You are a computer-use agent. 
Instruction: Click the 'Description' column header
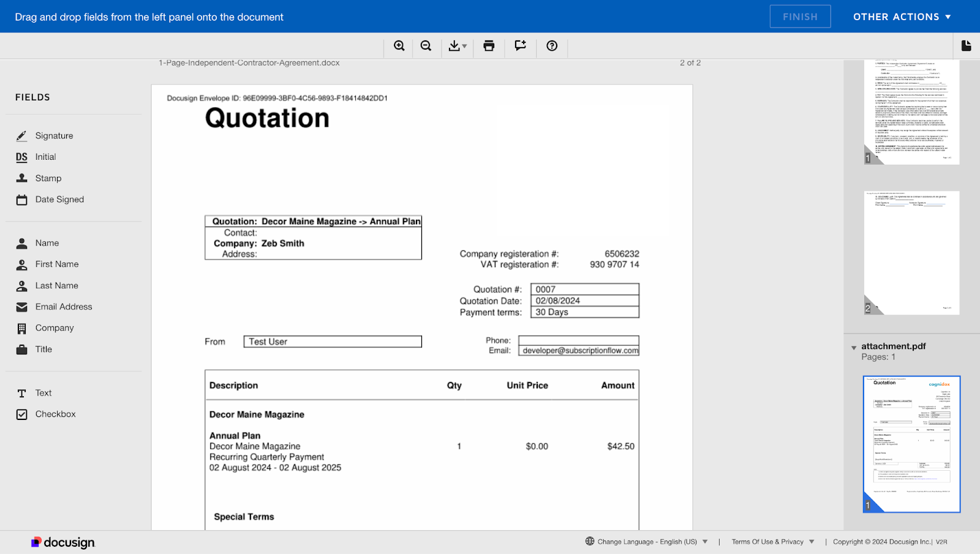tap(233, 386)
